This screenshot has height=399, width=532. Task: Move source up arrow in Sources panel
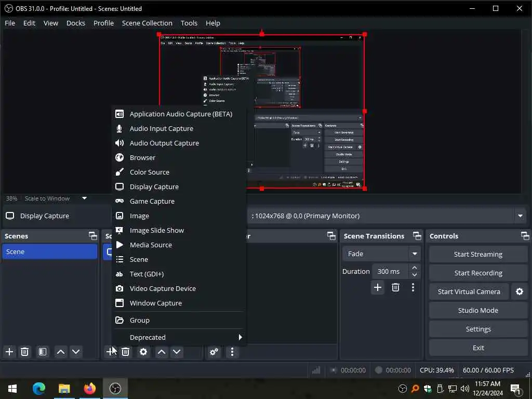point(162,352)
